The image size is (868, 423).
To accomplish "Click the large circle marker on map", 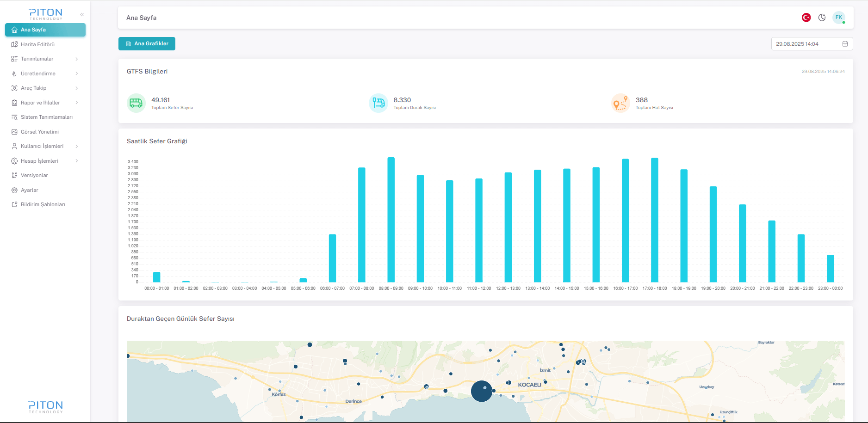I will 482,391.
